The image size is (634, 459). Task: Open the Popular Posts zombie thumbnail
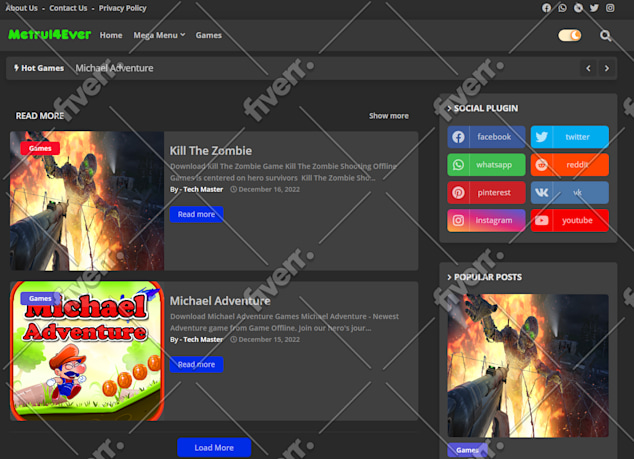pyautogui.click(x=528, y=366)
